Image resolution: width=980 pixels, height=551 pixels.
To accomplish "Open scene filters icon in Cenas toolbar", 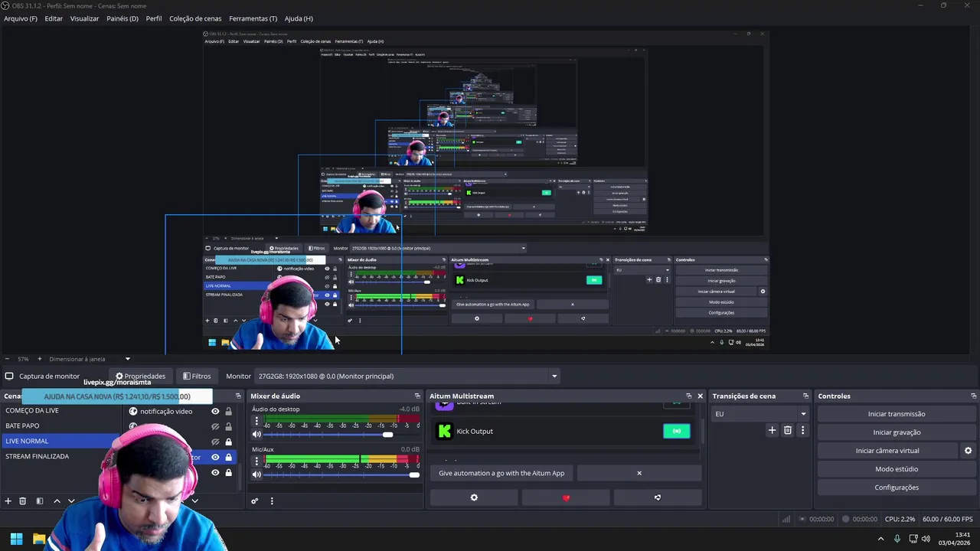I will pos(40,501).
